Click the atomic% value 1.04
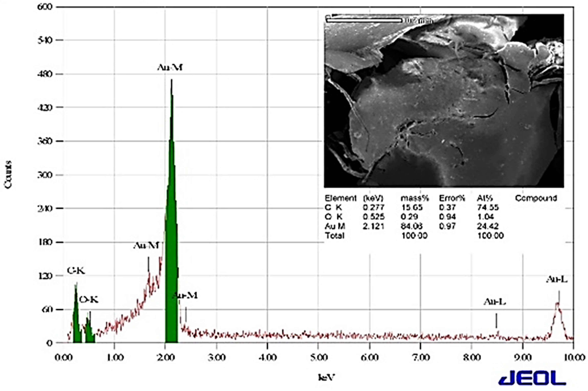This screenshot has width=588, height=391. pyautogui.click(x=486, y=217)
